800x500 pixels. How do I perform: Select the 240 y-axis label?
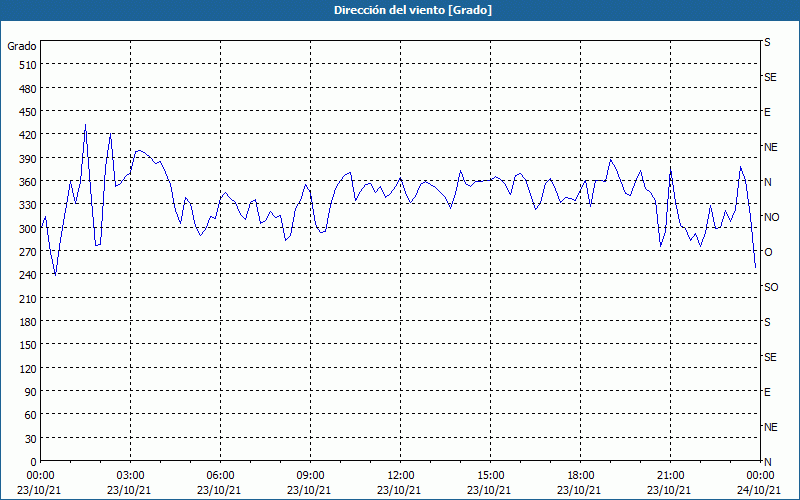[28, 276]
